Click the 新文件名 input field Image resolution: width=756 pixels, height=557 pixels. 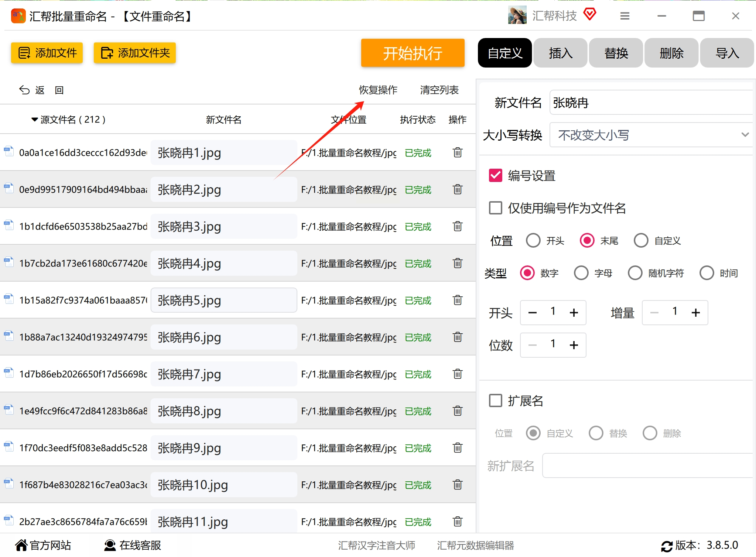tap(651, 103)
